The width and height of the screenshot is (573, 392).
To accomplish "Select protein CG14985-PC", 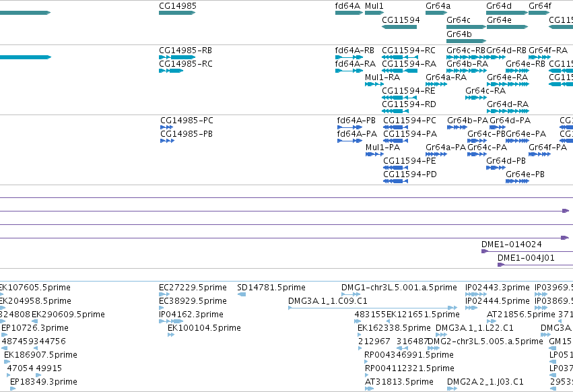I will [x=166, y=127].
